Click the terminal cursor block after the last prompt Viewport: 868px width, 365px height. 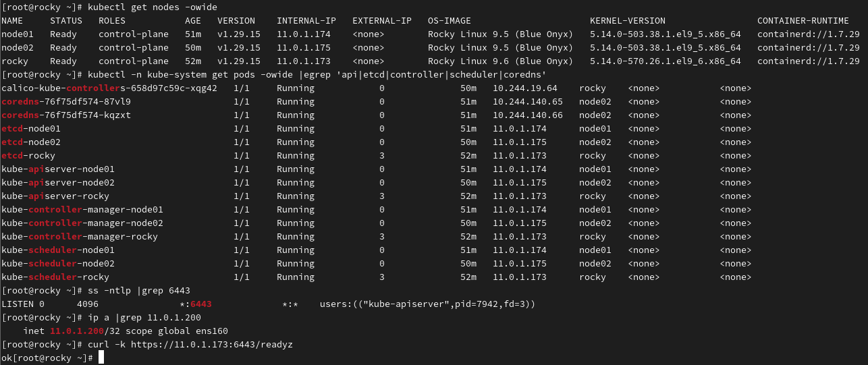point(101,358)
